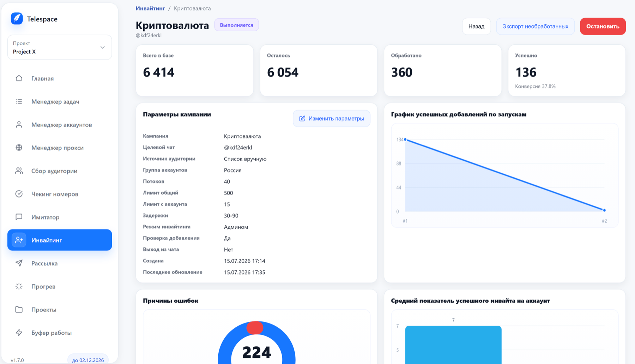Click the people icon beside Сбор аудитории
635x364 pixels.
(19, 171)
